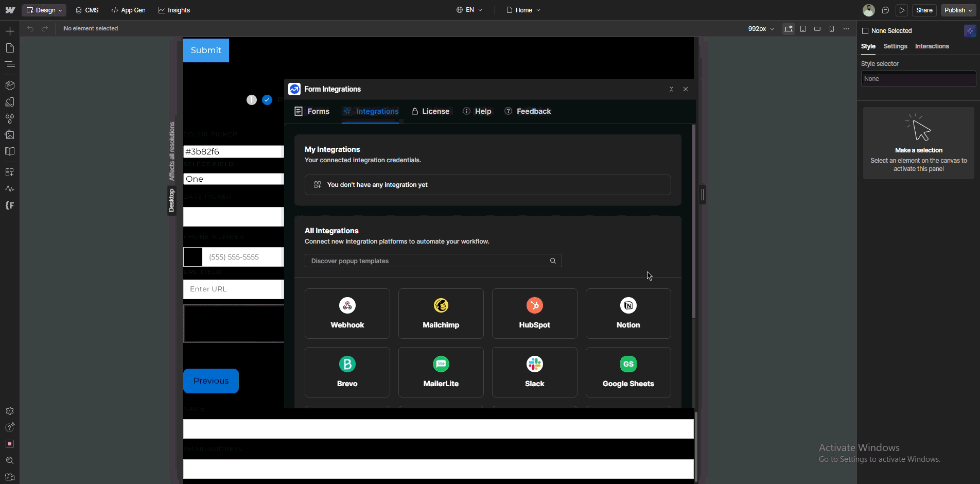Toggle the None Selected checkbox
The image size is (980, 484).
(865, 31)
